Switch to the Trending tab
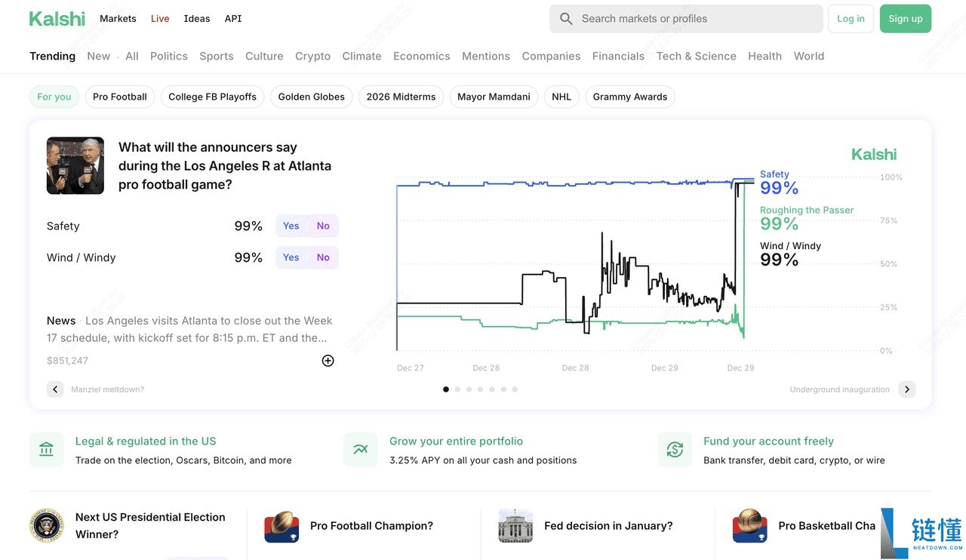Screen dimensions: 966x560 [53, 56]
